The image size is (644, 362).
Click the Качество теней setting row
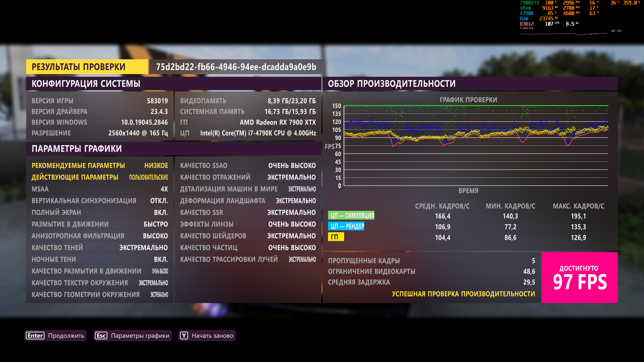(100, 248)
